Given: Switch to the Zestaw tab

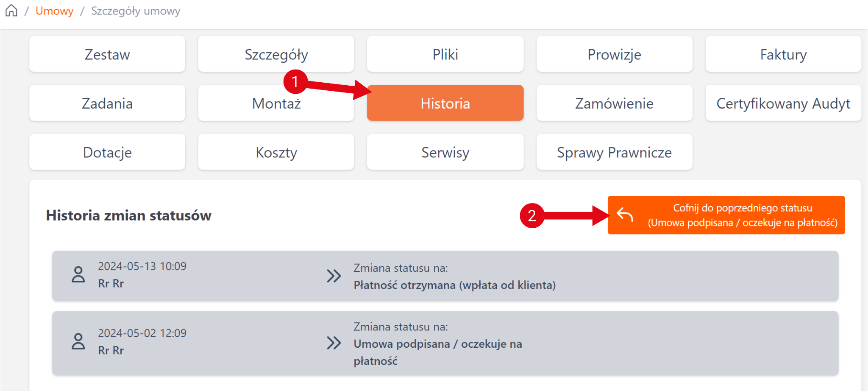Looking at the screenshot, I should 107,54.
